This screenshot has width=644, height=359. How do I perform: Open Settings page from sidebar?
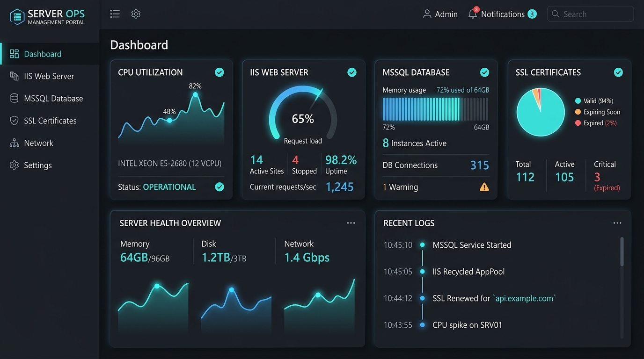[50, 165]
